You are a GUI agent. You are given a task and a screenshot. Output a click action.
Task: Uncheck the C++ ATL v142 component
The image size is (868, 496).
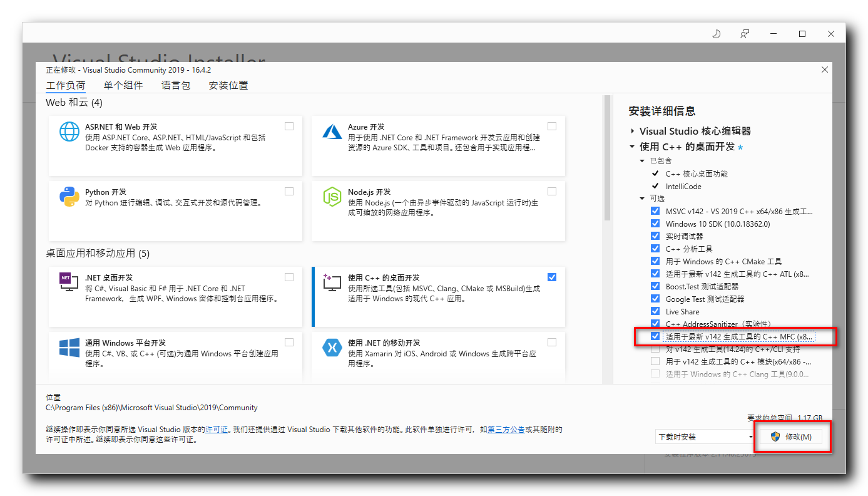tap(655, 274)
